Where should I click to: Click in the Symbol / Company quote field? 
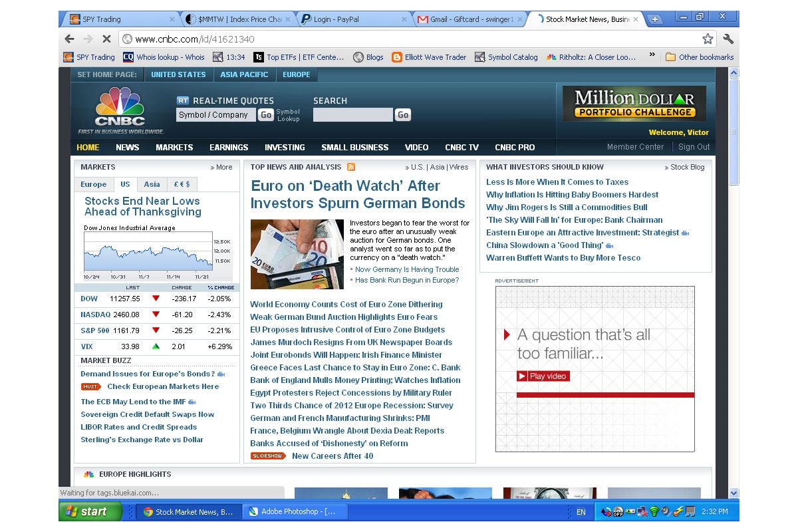(x=215, y=114)
